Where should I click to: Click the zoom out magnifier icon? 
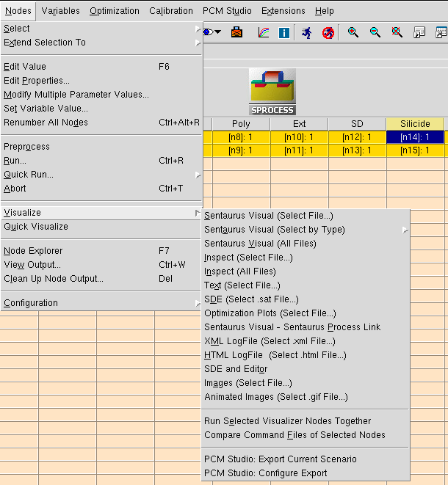click(375, 32)
